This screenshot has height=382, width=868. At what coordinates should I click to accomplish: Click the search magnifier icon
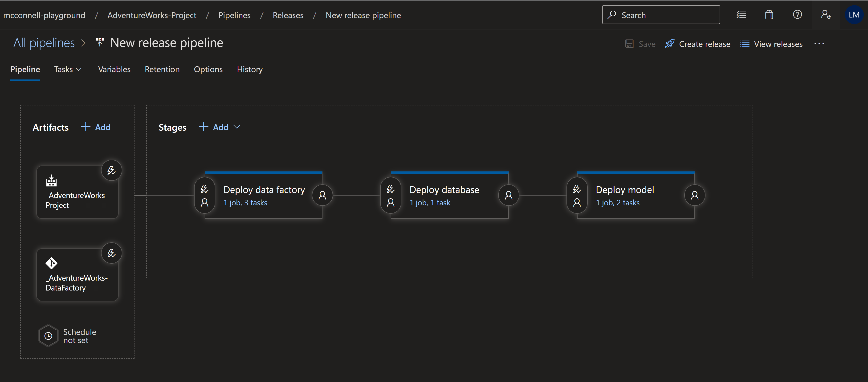[611, 15]
